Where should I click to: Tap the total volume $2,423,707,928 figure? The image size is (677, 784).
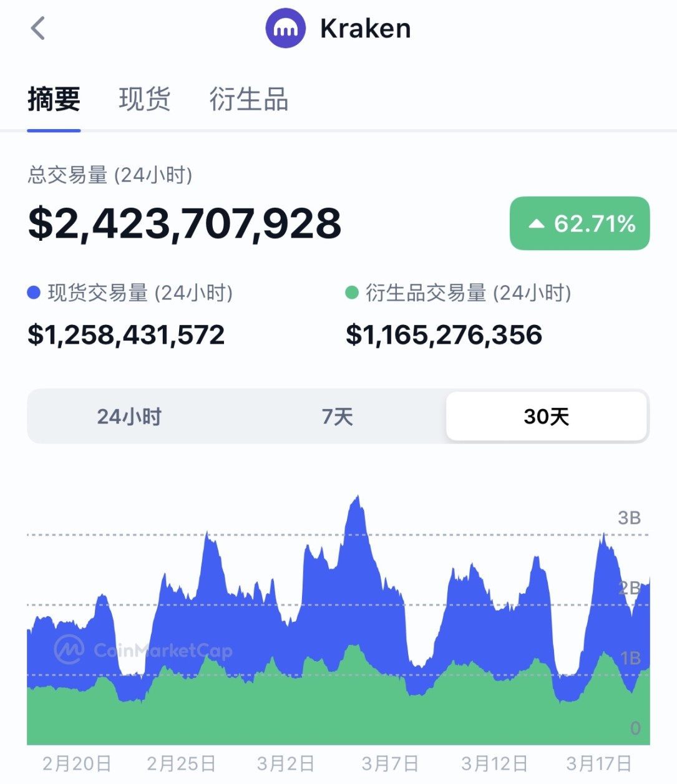coord(185,223)
